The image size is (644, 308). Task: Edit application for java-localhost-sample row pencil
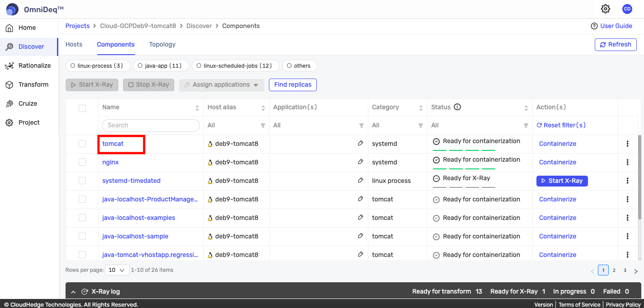361,236
